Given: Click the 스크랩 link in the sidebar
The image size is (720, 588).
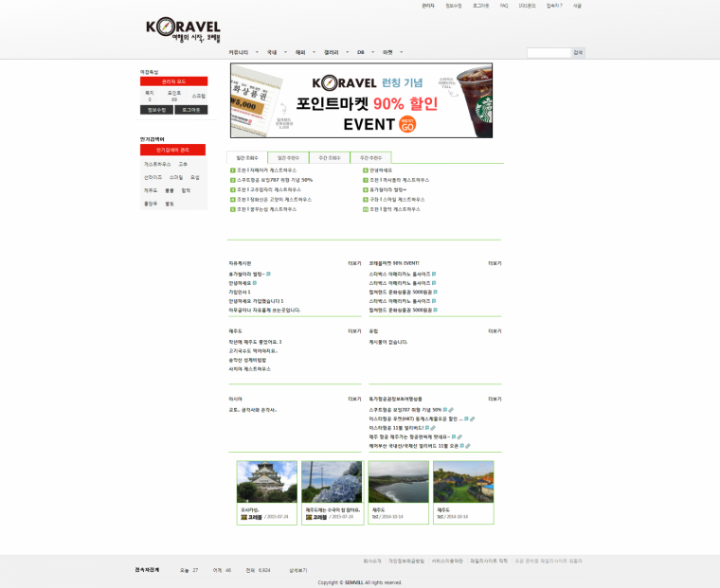Looking at the screenshot, I should [199, 96].
